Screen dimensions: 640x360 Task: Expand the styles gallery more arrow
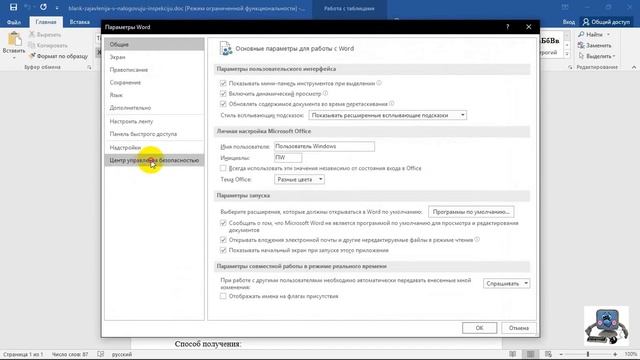tap(567, 54)
